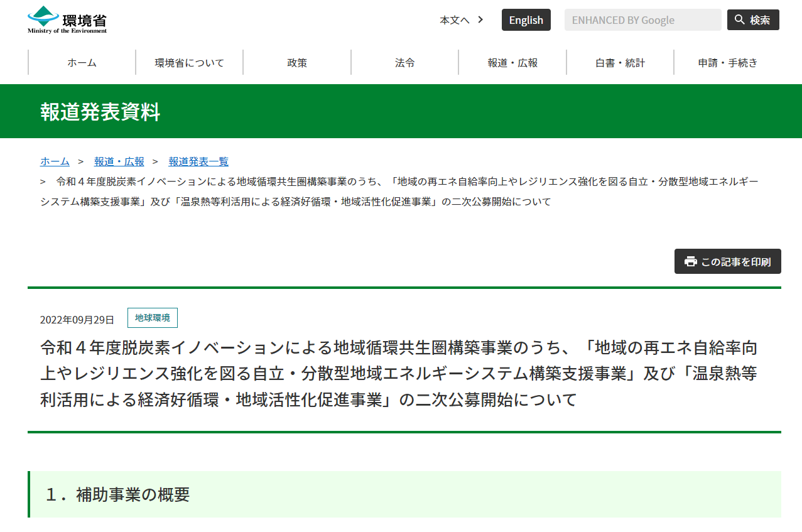The width and height of the screenshot is (802, 532).
Task: Click the magnifier search button
Action: pyautogui.click(x=752, y=20)
